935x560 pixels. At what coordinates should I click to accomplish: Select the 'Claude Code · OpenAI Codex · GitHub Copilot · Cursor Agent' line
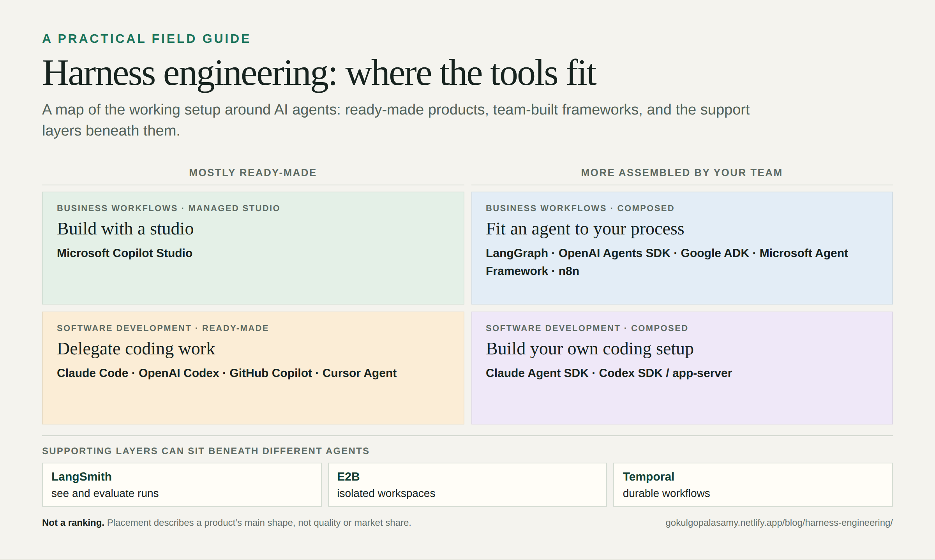tap(227, 373)
